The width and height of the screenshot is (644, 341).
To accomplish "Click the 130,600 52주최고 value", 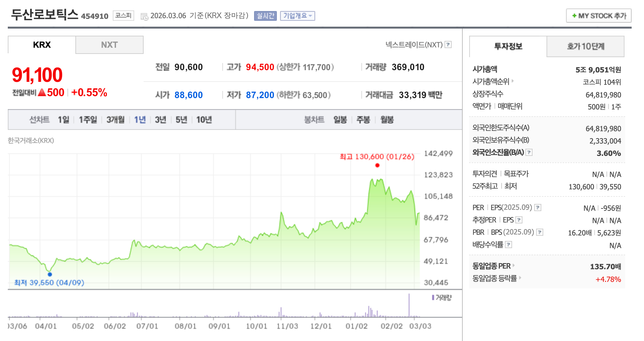I will (x=581, y=187).
